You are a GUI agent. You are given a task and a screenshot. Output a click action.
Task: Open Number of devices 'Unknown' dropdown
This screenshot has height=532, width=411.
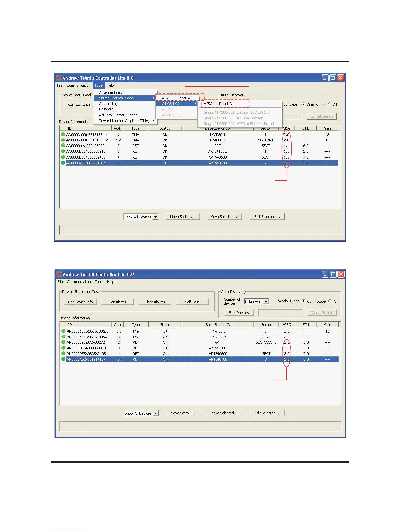tap(266, 301)
